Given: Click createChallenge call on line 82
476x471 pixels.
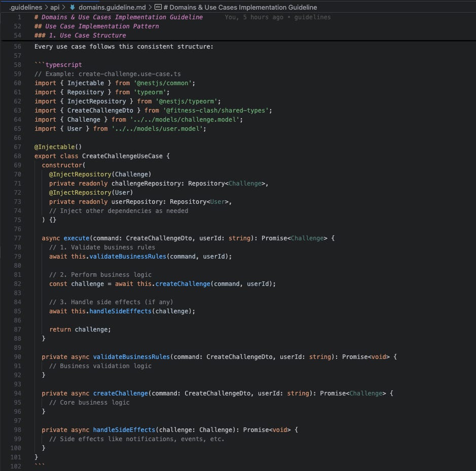Looking at the screenshot, I should click(x=183, y=283).
